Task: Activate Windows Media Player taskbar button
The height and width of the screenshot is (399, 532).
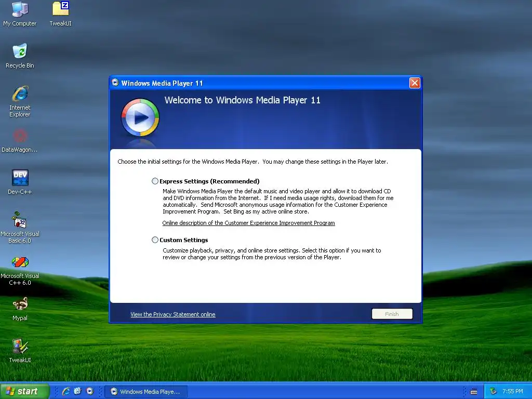Action: [x=146, y=392]
